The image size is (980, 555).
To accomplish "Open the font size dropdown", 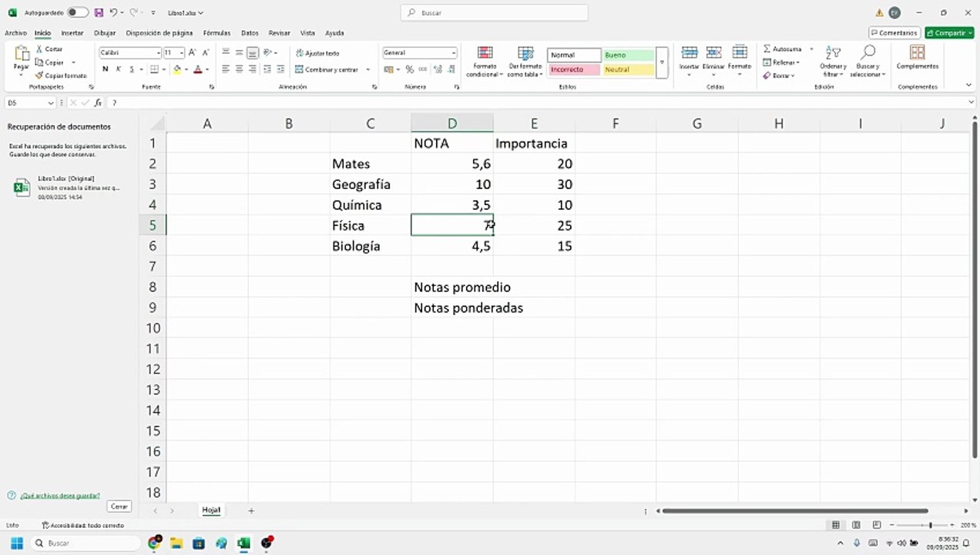I will [182, 53].
